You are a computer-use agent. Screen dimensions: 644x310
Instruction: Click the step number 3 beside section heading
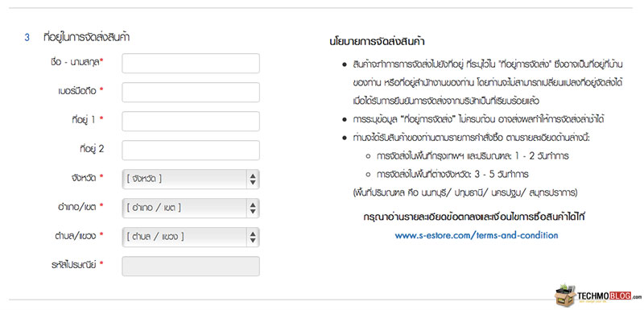coord(27,38)
